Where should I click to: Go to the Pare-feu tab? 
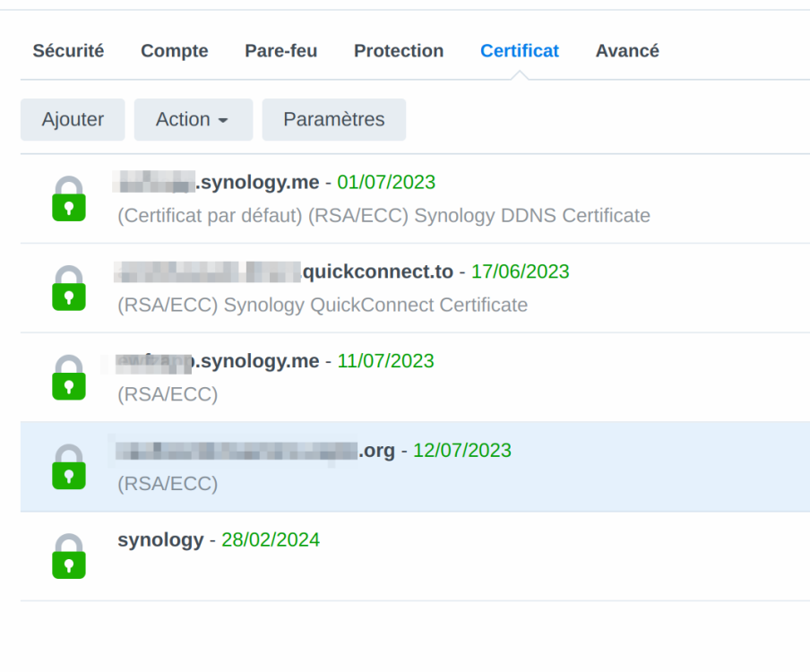pyautogui.click(x=281, y=50)
